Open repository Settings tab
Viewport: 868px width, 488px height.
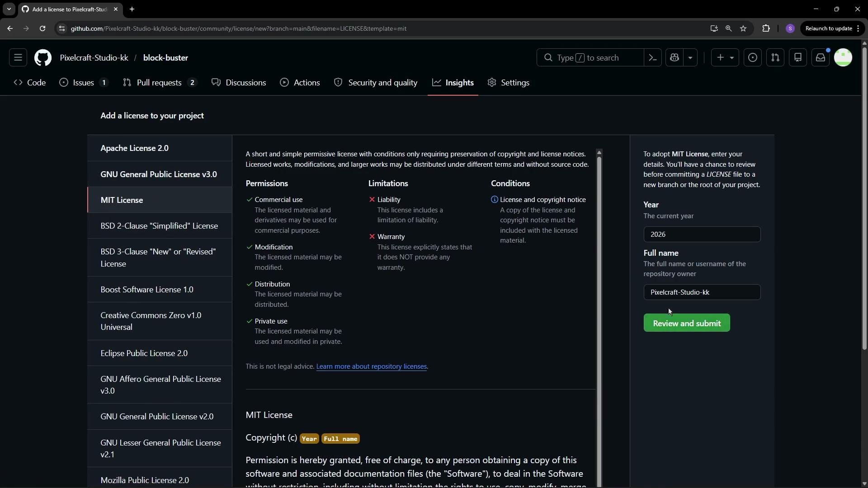509,83
